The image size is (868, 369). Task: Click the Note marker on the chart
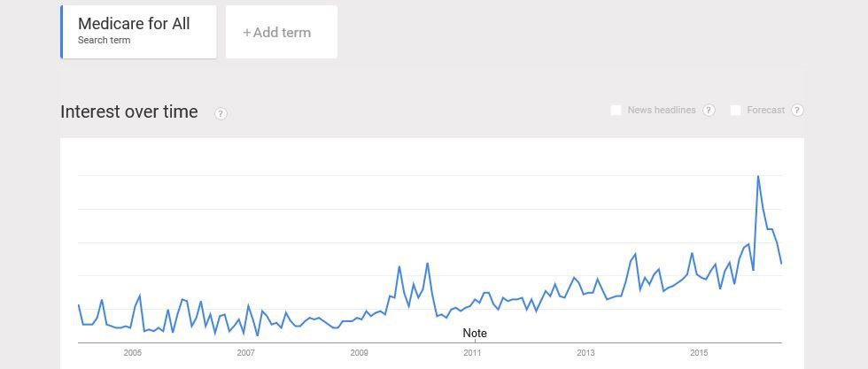pyautogui.click(x=475, y=334)
